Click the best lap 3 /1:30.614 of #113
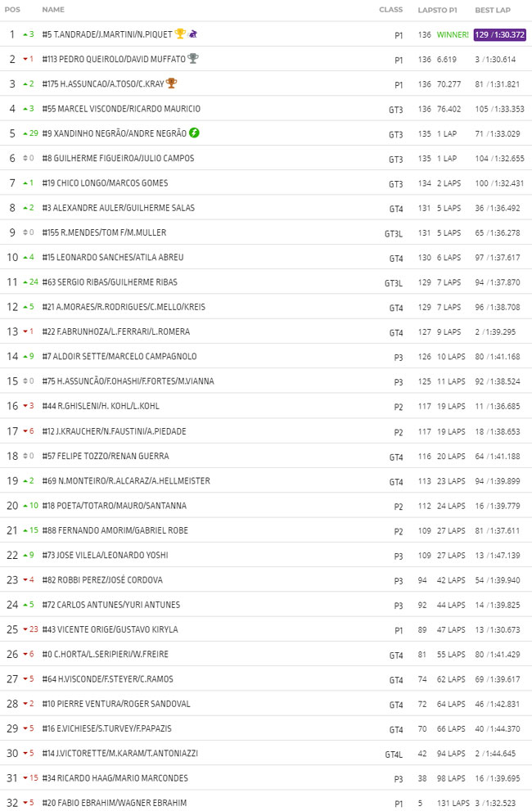Screen dimensions: 532x811 point(495,60)
